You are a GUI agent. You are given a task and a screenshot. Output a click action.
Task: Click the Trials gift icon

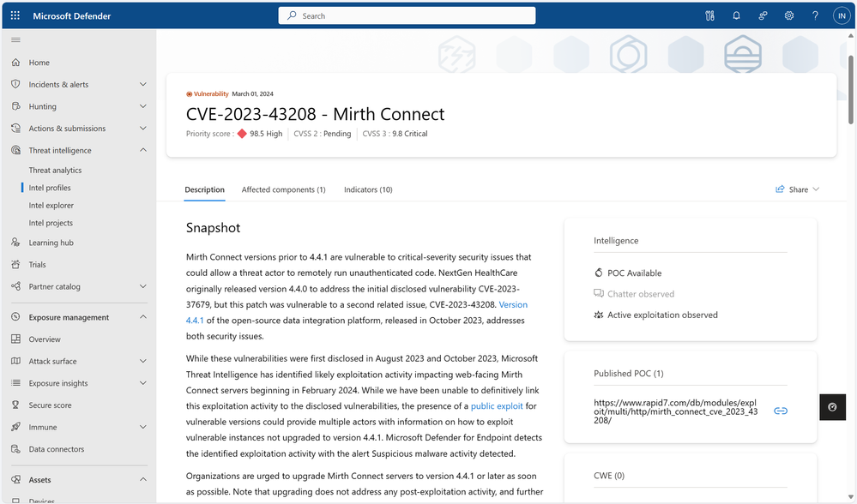click(15, 264)
